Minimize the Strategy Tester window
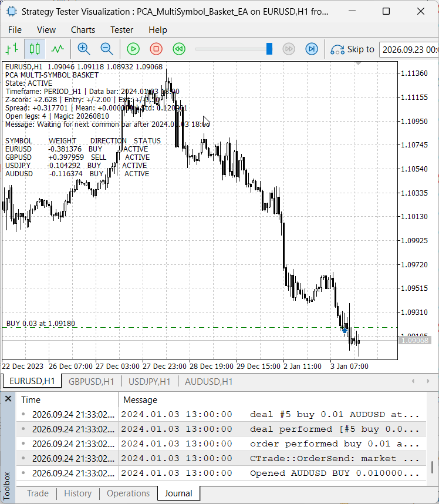Viewport: 439px width, 504px height. (352, 12)
